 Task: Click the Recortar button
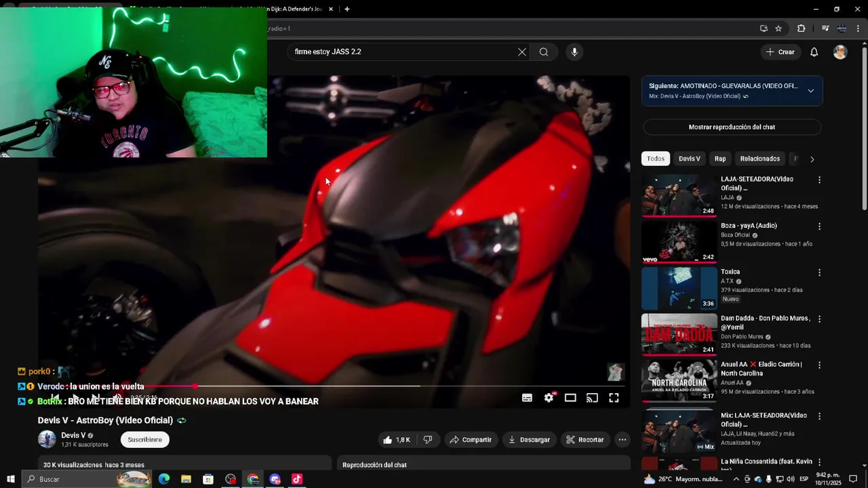click(585, 440)
